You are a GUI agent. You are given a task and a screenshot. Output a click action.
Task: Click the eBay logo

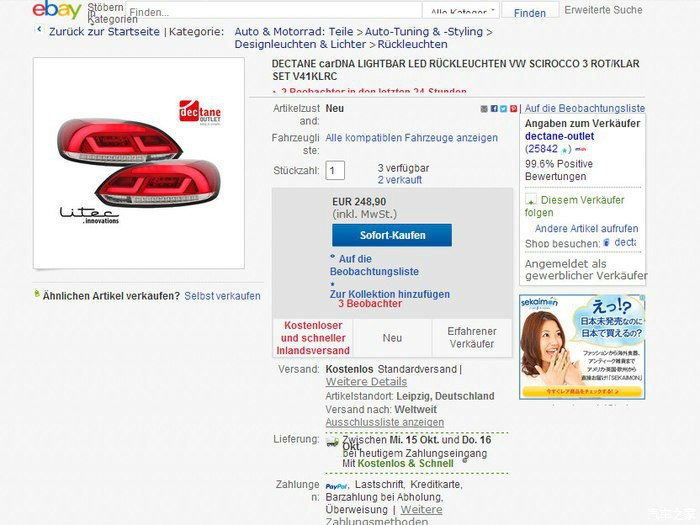click(x=56, y=11)
